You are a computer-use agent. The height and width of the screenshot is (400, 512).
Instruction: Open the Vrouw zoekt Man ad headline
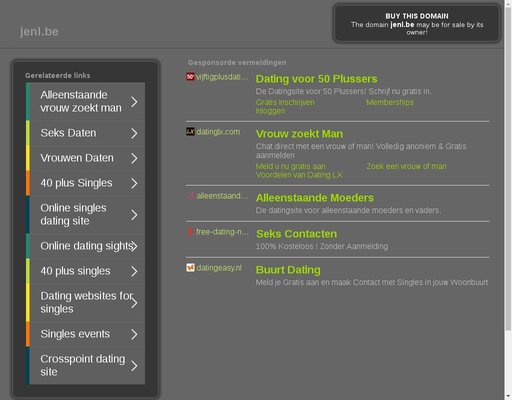pos(299,134)
